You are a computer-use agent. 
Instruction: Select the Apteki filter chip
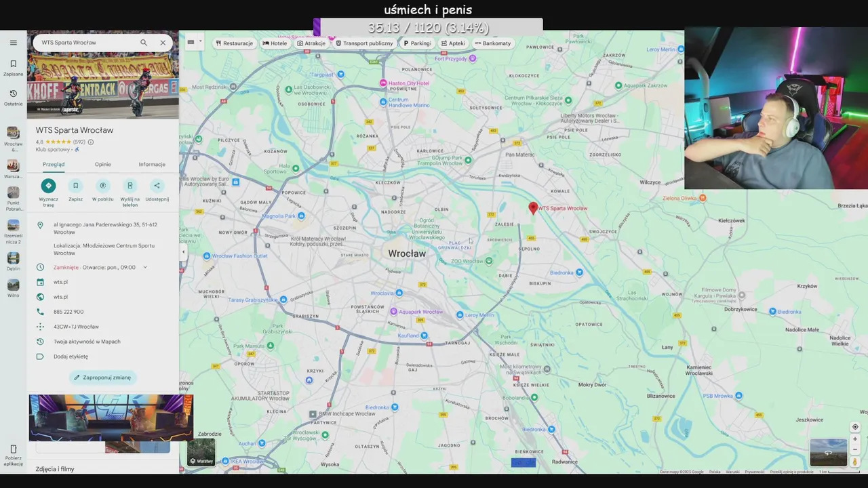click(x=453, y=43)
